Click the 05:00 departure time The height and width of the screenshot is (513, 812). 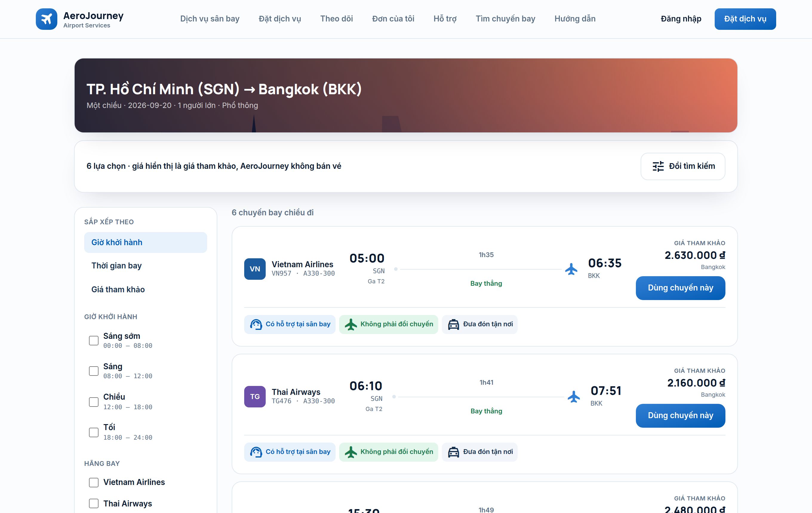click(x=367, y=258)
